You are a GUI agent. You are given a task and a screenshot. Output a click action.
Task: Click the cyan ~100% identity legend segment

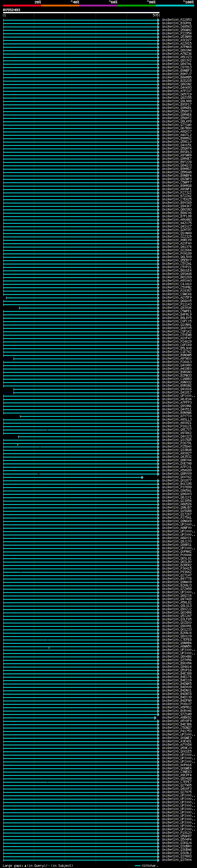(175, 6)
